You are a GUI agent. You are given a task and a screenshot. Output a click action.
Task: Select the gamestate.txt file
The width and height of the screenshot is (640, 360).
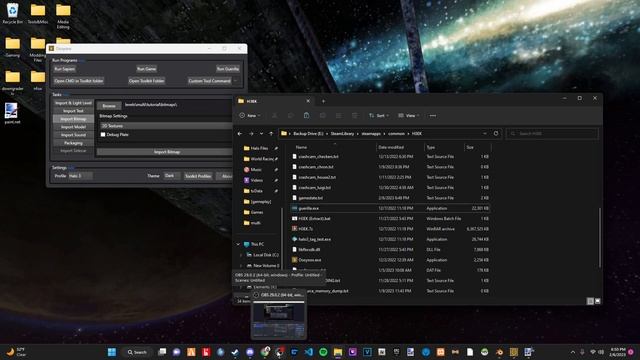[391, 198]
